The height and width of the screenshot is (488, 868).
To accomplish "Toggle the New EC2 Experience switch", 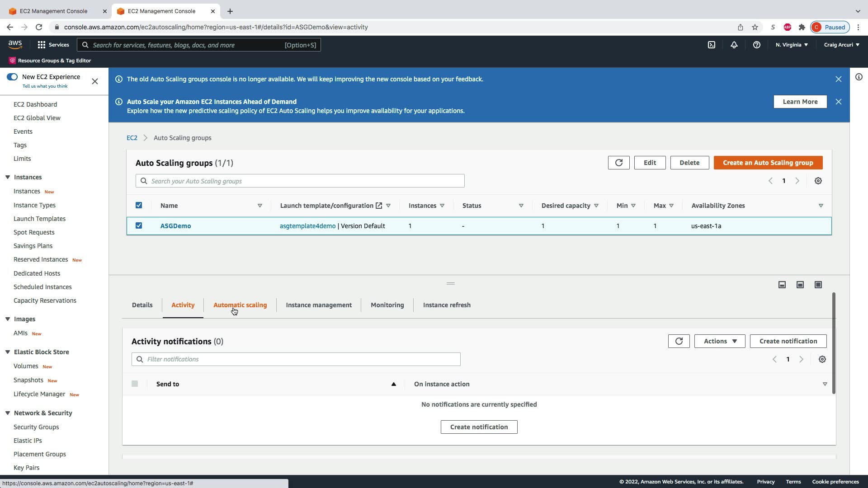I will [12, 77].
